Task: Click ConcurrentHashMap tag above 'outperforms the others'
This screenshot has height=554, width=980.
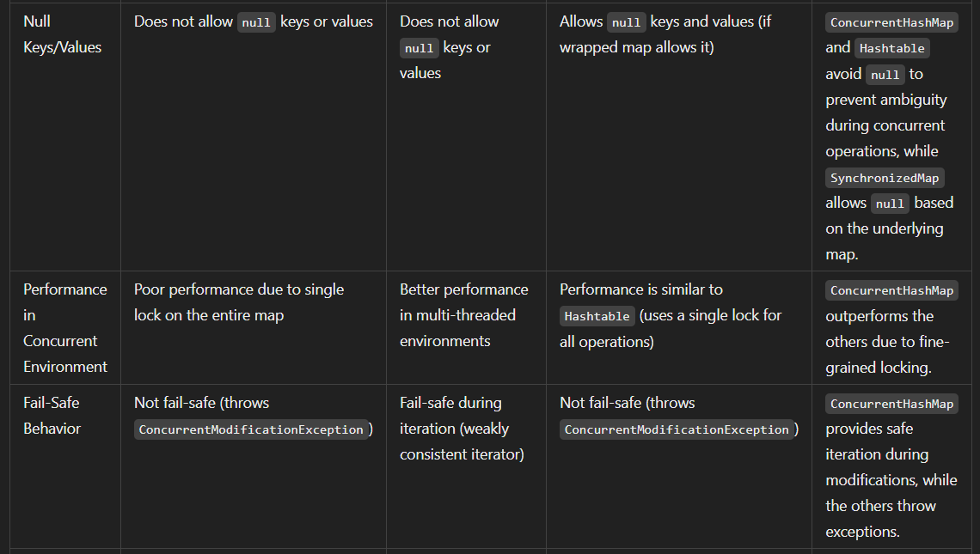Action: (x=891, y=290)
